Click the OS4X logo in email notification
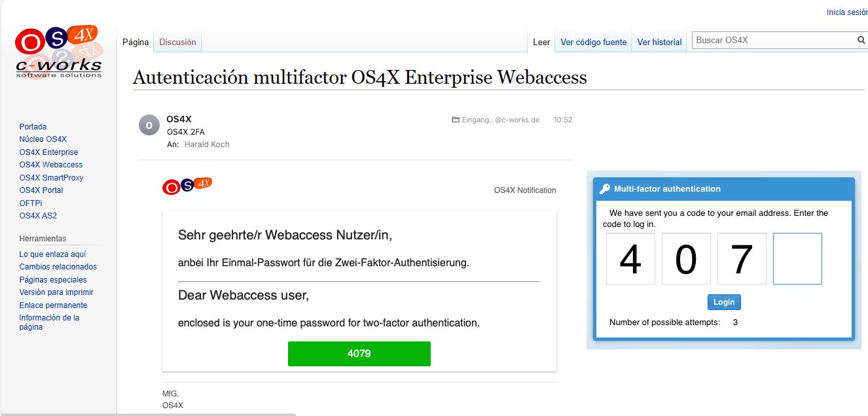The height and width of the screenshot is (416, 868). coord(187,186)
